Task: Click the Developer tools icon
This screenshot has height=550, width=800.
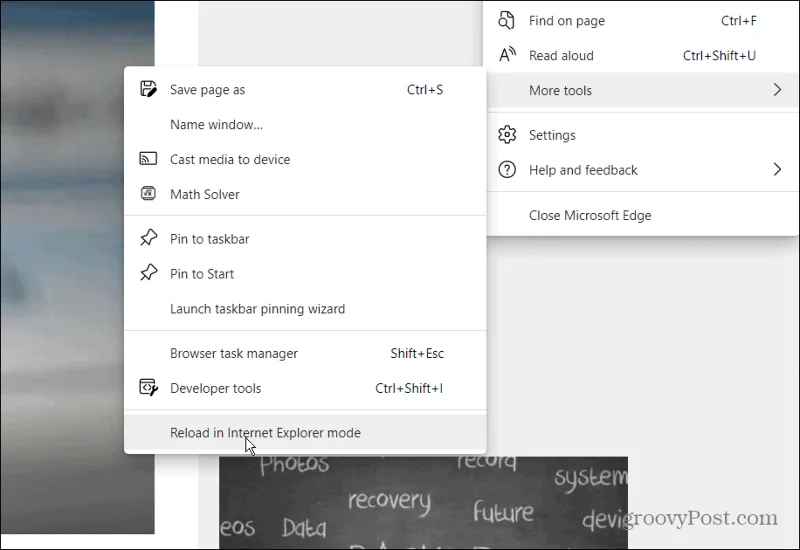Action: [148, 387]
